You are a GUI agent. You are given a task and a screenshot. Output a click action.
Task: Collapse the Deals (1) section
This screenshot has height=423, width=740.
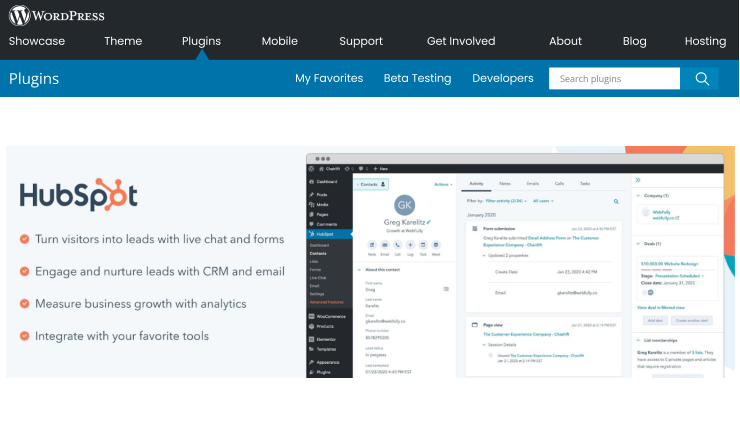click(639, 244)
